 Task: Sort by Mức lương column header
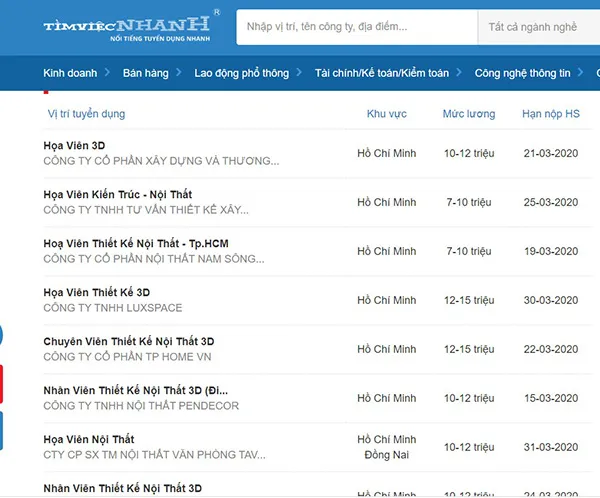[469, 114]
